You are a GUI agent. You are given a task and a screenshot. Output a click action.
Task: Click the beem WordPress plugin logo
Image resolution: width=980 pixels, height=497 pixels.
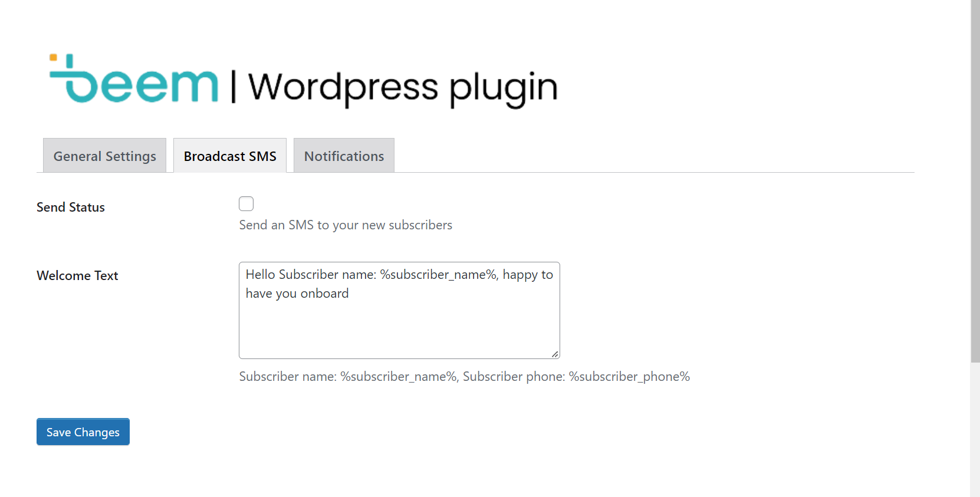point(303,81)
